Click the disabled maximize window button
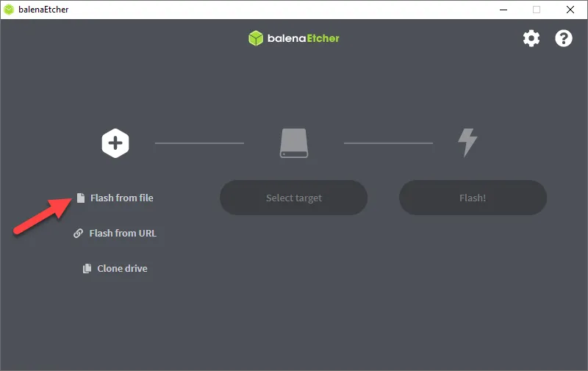The height and width of the screenshot is (371, 588). [537, 10]
